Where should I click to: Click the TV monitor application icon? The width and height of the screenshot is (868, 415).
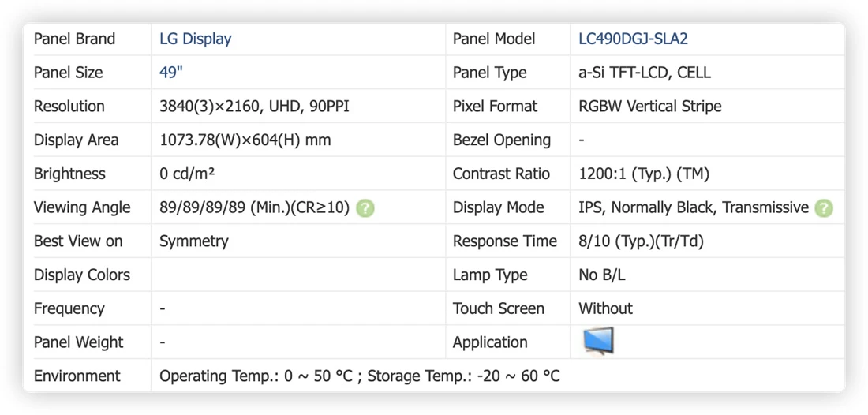tap(598, 341)
